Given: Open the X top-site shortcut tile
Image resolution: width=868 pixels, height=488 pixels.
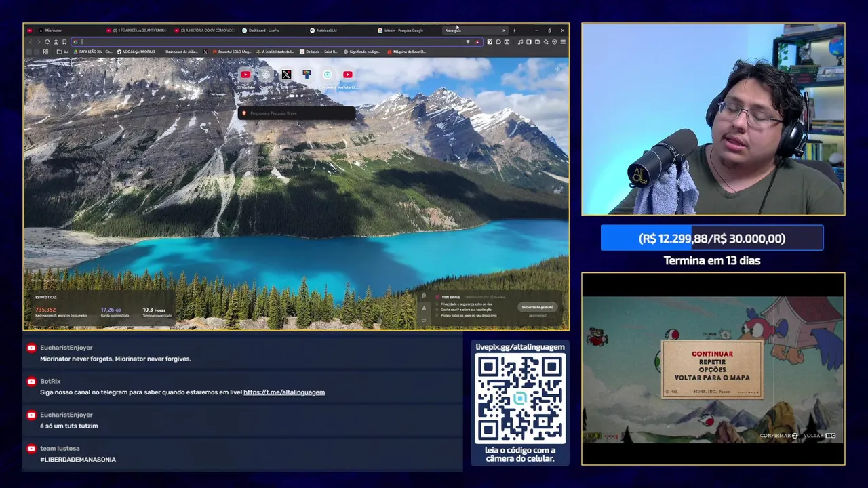Looking at the screenshot, I should coord(286,75).
